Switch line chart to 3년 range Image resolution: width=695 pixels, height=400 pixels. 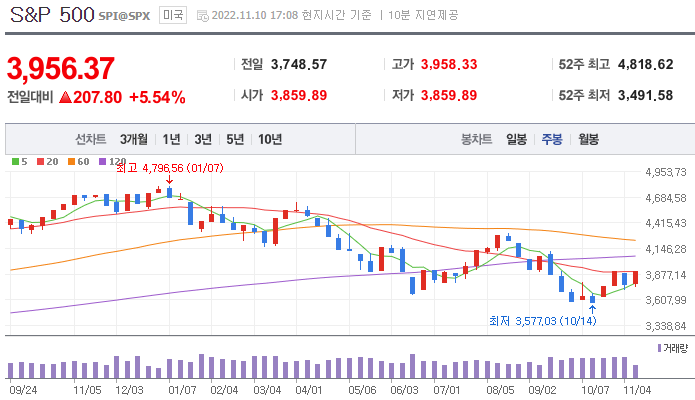click(x=203, y=139)
